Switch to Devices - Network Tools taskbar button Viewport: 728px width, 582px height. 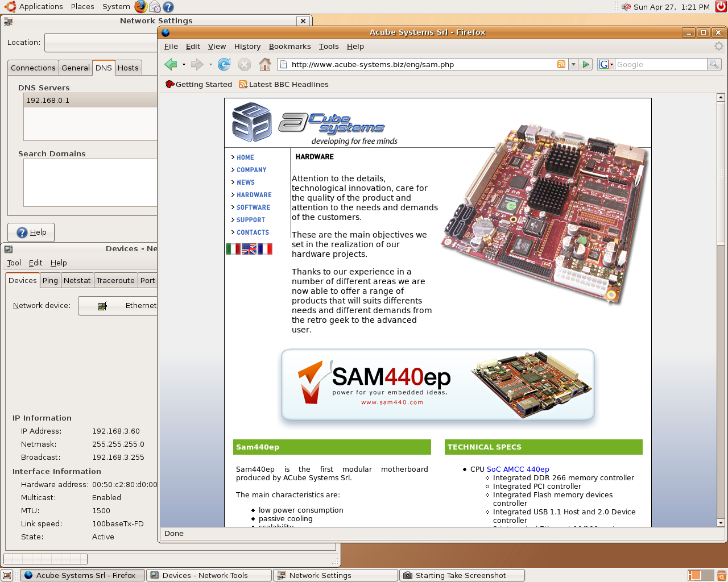click(209, 575)
